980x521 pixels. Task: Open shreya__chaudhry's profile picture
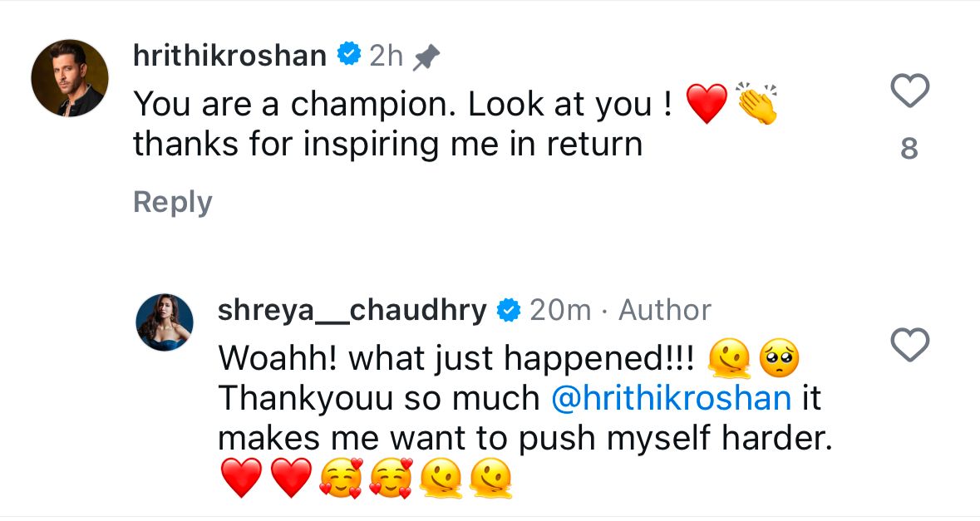(x=165, y=322)
